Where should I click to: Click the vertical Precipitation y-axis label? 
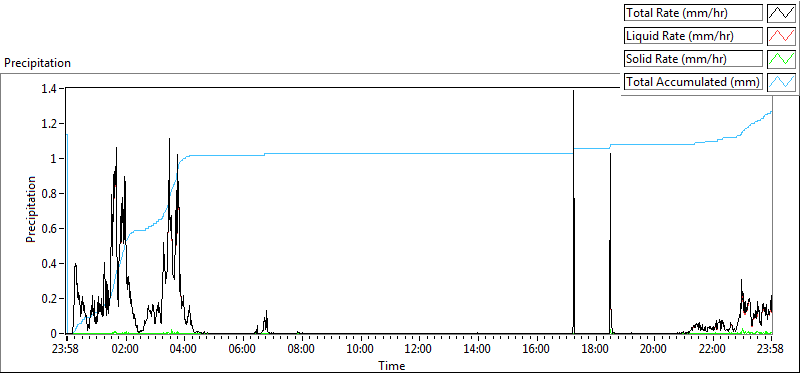point(31,209)
